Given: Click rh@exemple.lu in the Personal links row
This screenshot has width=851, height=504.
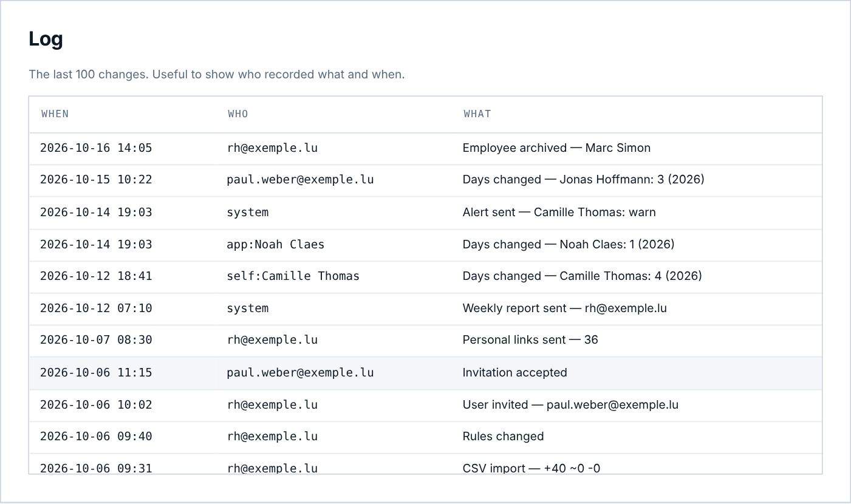Looking at the screenshot, I should (272, 340).
